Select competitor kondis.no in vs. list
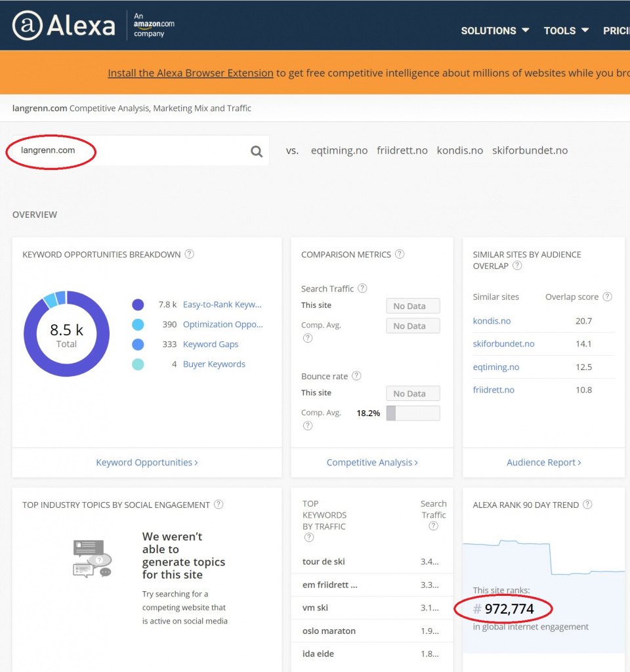 coord(460,150)
